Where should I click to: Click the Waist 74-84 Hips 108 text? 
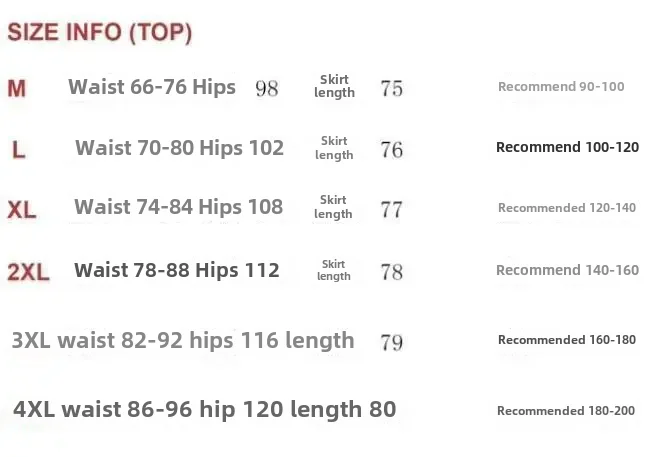pyautogui.click(x=178, y=207)
